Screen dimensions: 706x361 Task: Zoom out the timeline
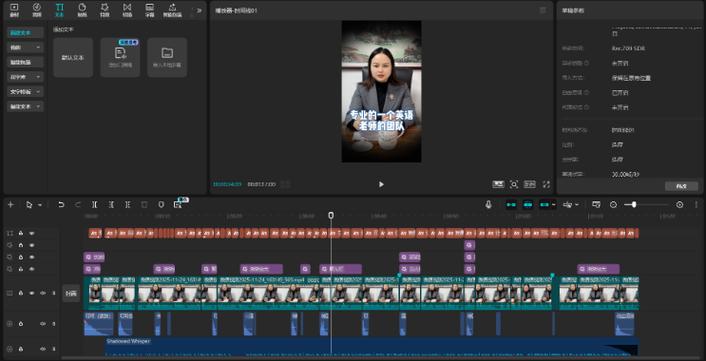[613, 204]
